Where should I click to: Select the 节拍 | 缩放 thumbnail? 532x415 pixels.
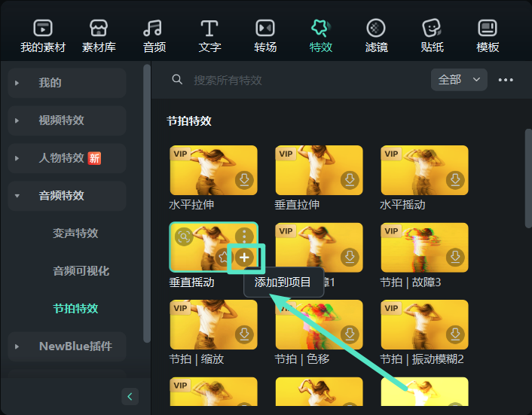click(x=214, y=325)
